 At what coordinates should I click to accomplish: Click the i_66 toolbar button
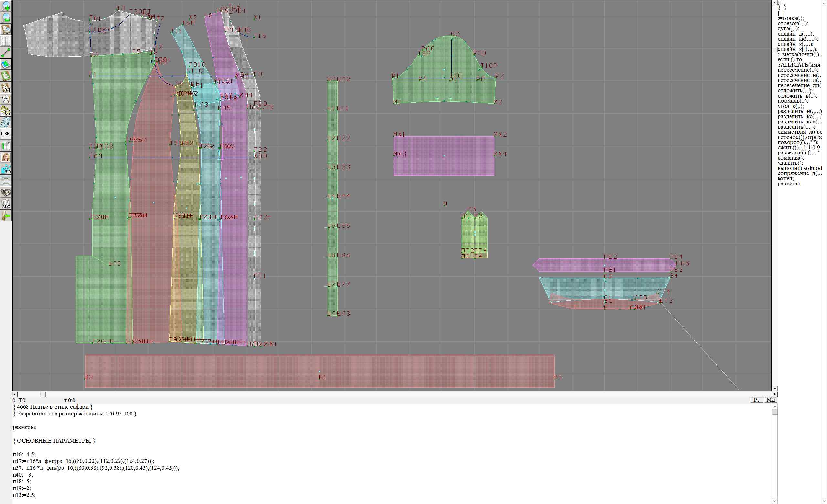[6, 134]
